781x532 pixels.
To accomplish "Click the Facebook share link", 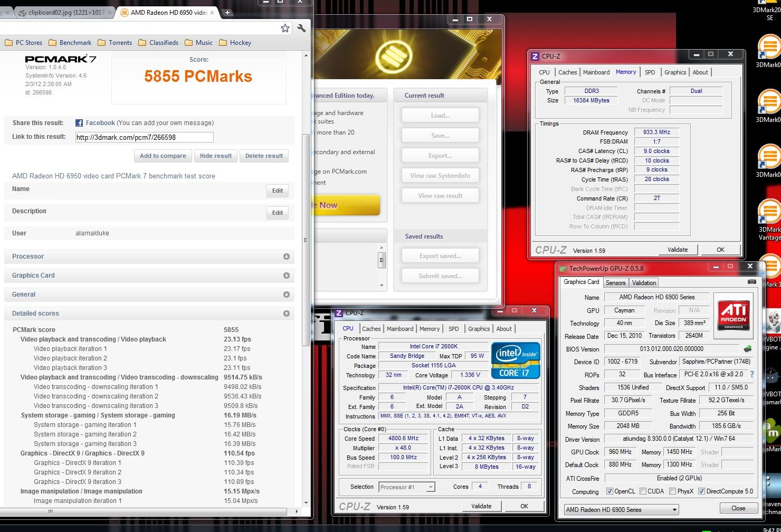I will click(x=100, y=123).
